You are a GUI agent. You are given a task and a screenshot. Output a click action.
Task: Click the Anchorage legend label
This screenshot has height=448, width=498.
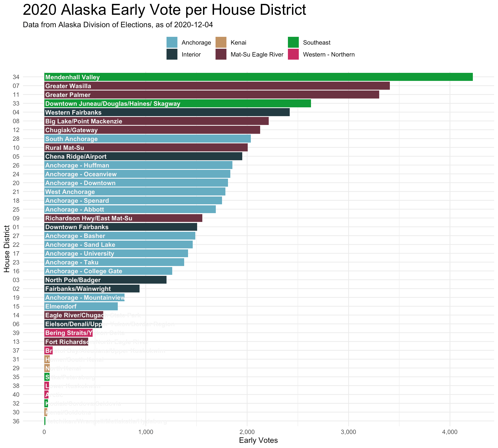coord(196,43)
